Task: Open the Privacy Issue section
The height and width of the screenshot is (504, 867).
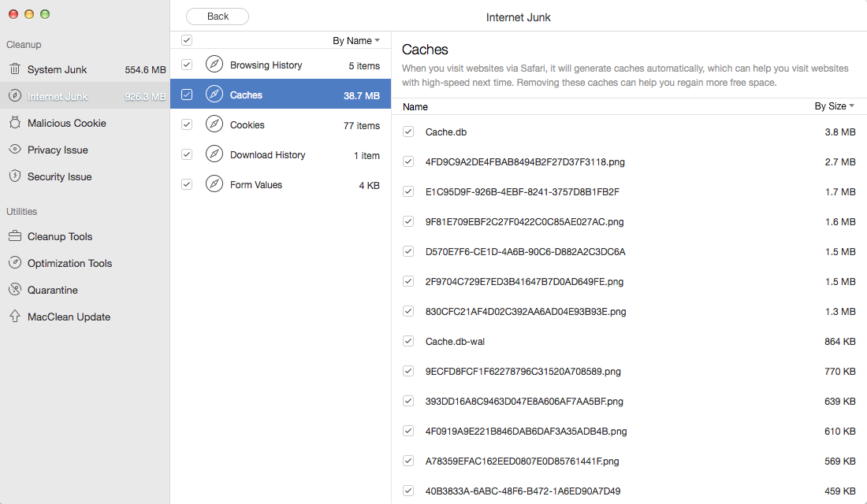Action: coord(85,150)
